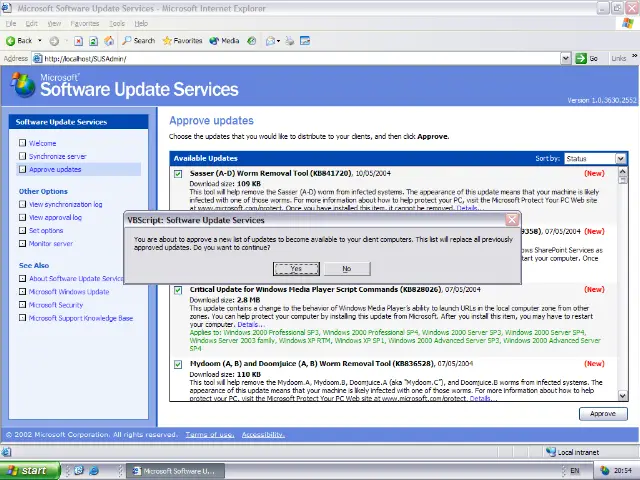Screen dimensions: 640x480
Task: Click Yes in the VBScript dialog
Action: click(x=296, y=269)
